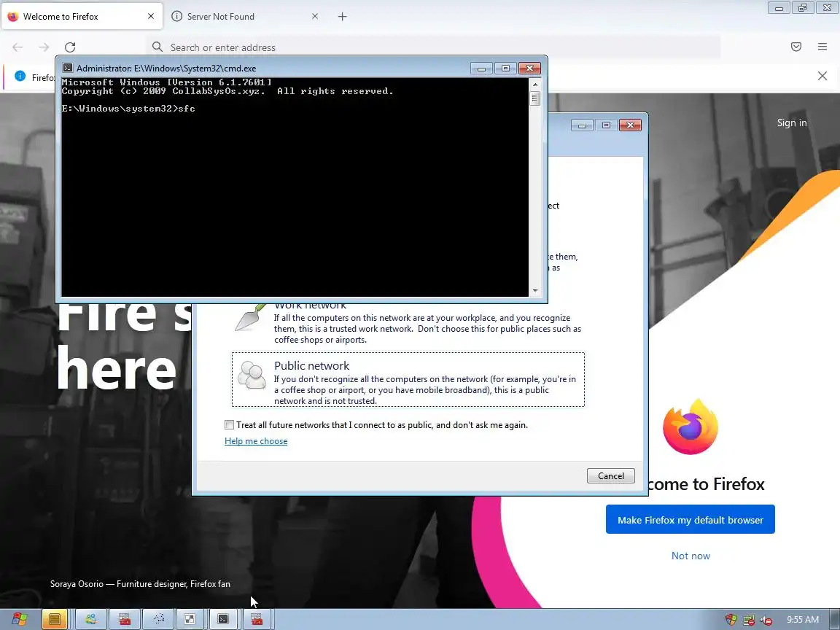Click the last red toolbox taskbar button
Image resolution: width=840 pixels, height=630 pixels.
[x=257, y=619]
